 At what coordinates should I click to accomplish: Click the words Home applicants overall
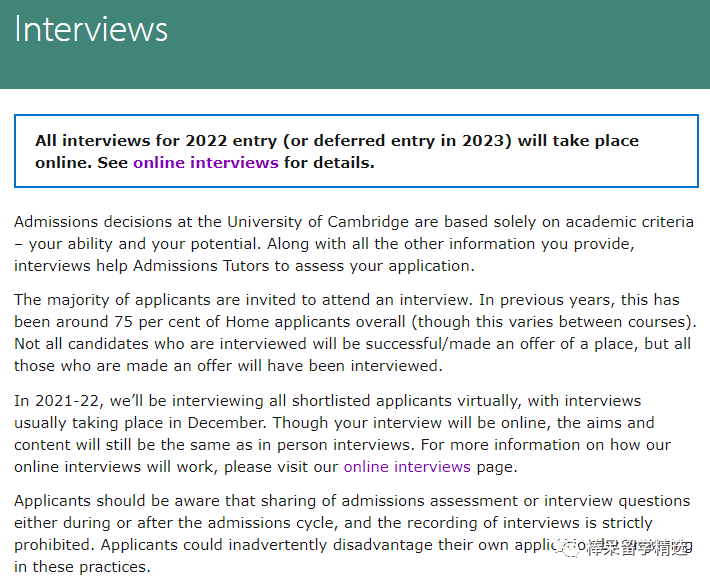pos(315,322)
